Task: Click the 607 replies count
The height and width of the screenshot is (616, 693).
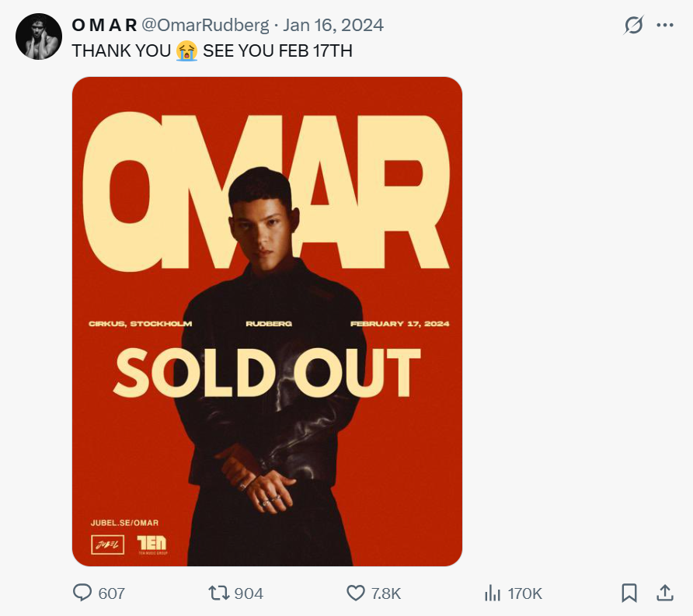Action: click(112, 593)
